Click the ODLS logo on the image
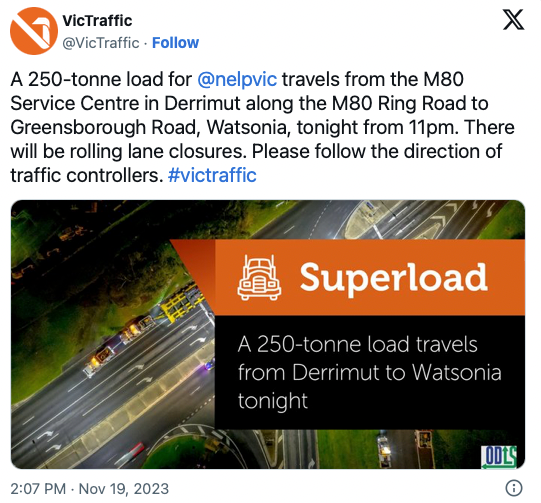The image size is (541, 503). pyautogui.click(x=499, y=457)
